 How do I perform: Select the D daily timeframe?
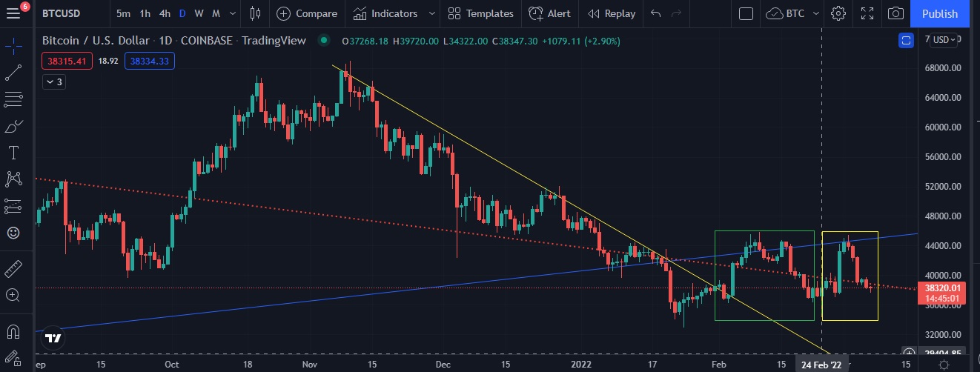coord(182,13)
